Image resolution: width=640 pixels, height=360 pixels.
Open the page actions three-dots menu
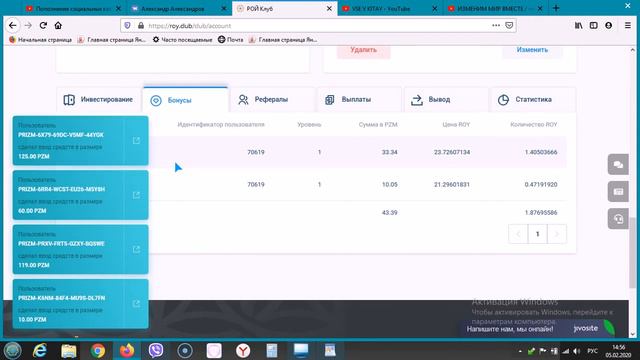click(496, 25)
